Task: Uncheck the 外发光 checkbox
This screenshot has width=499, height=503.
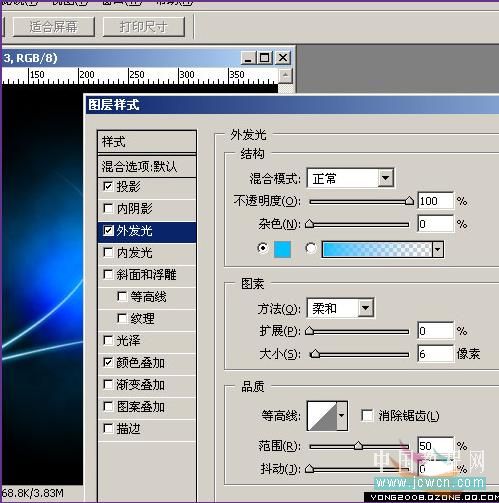Action: point(108,230)
